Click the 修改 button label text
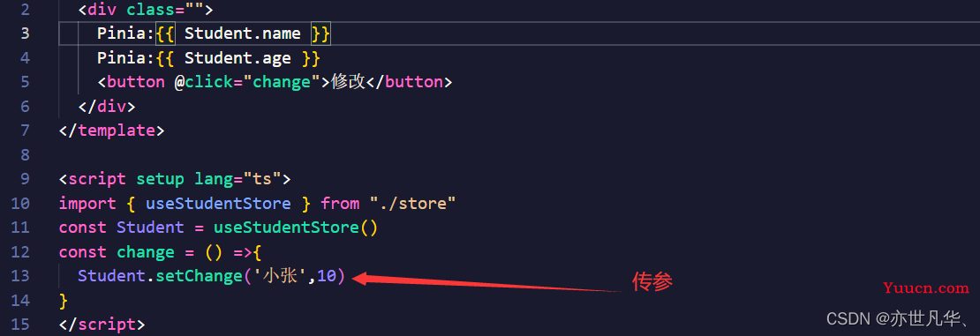980x336 pixels. pos(348,82)
